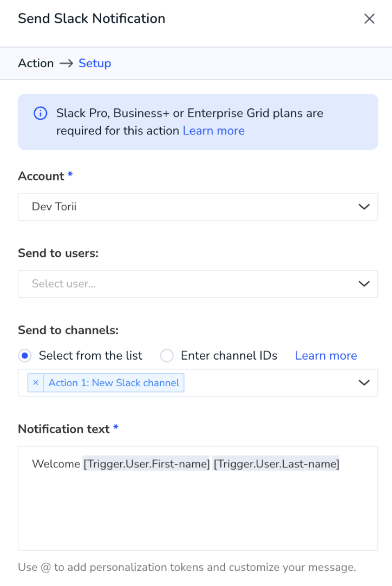Close the Send Slack Notification panel
The height and width of the screenshot is (586, 392).
click(x=369, y=19)
